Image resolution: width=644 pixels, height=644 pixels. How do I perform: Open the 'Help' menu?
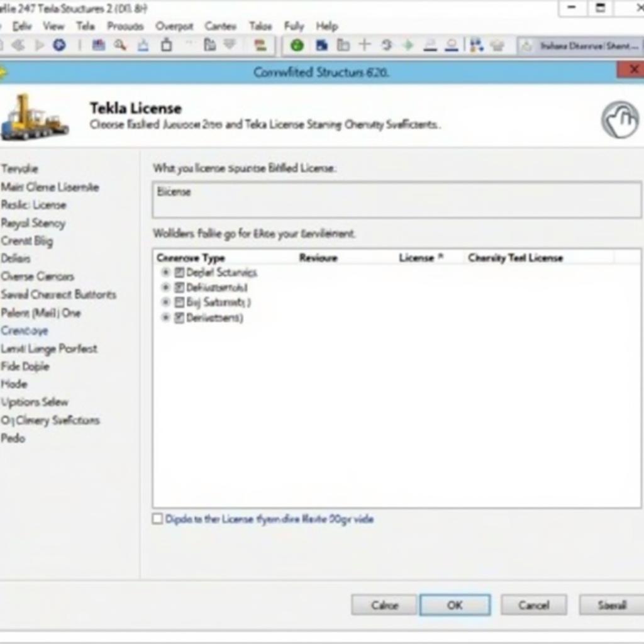327,26
